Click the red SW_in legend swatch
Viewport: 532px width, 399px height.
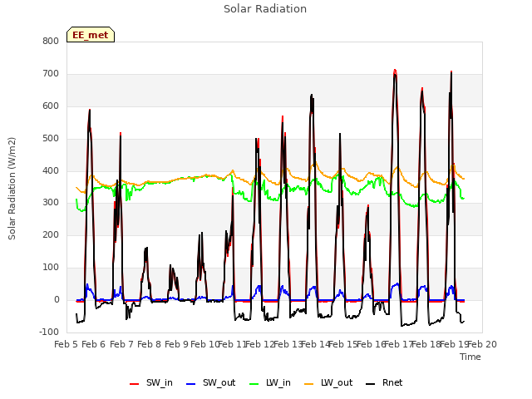pyautogui.click(x=135, y=384)
